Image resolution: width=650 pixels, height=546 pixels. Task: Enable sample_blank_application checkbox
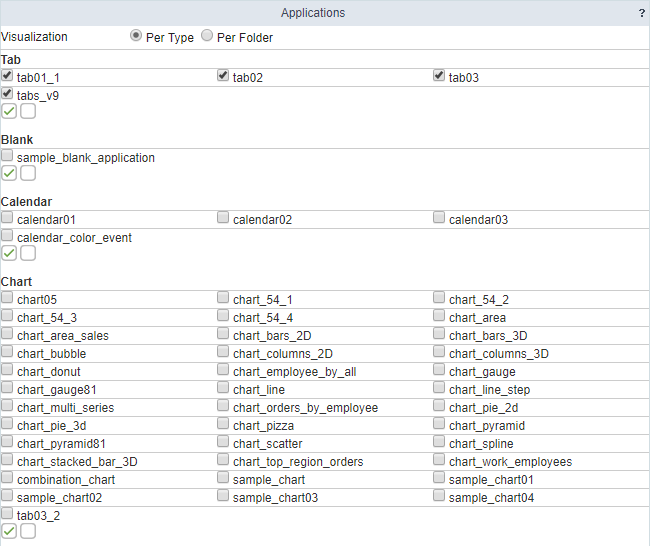click(8, 157)
